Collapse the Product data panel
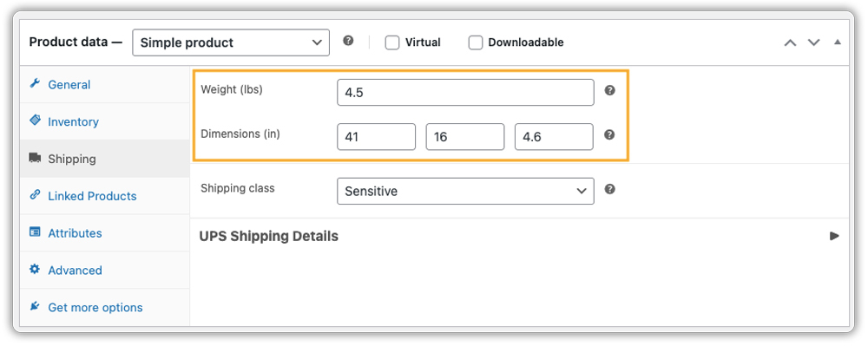 837,42
